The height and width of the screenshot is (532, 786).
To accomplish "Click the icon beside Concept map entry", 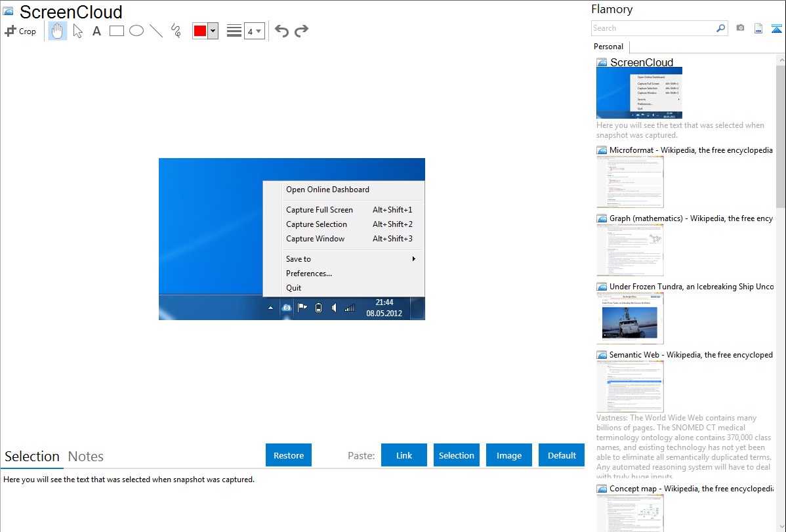I will (x=602, y=489).
